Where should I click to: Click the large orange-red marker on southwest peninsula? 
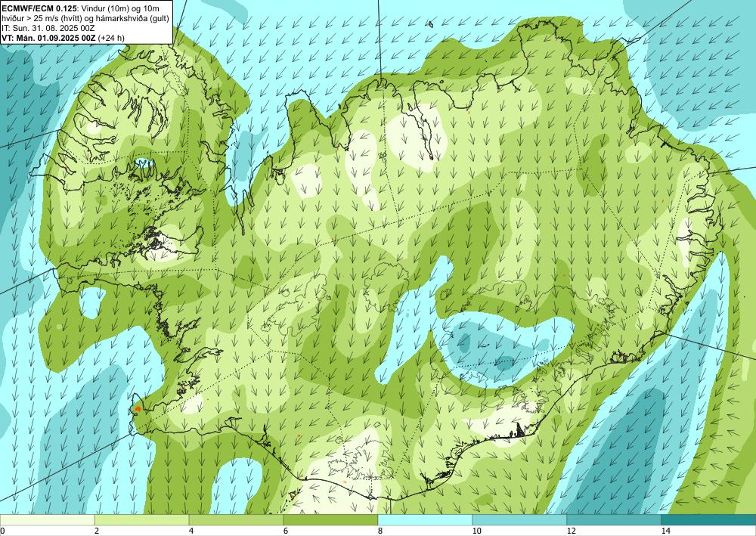tap(138, 409)
